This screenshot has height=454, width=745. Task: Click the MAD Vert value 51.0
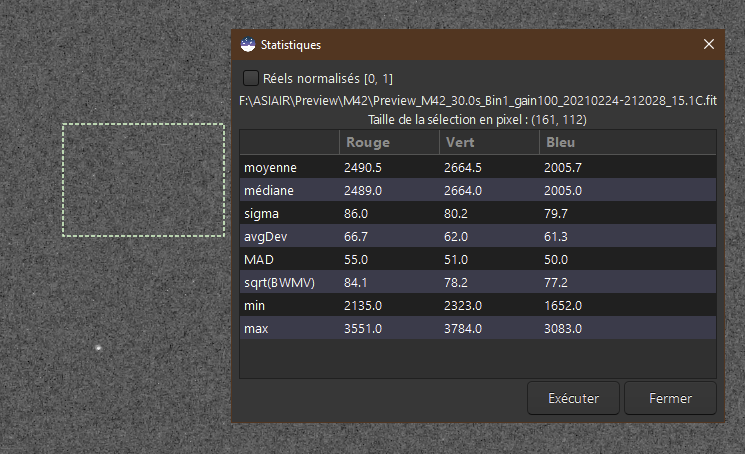pyautogui.click(x=456, y=260)
